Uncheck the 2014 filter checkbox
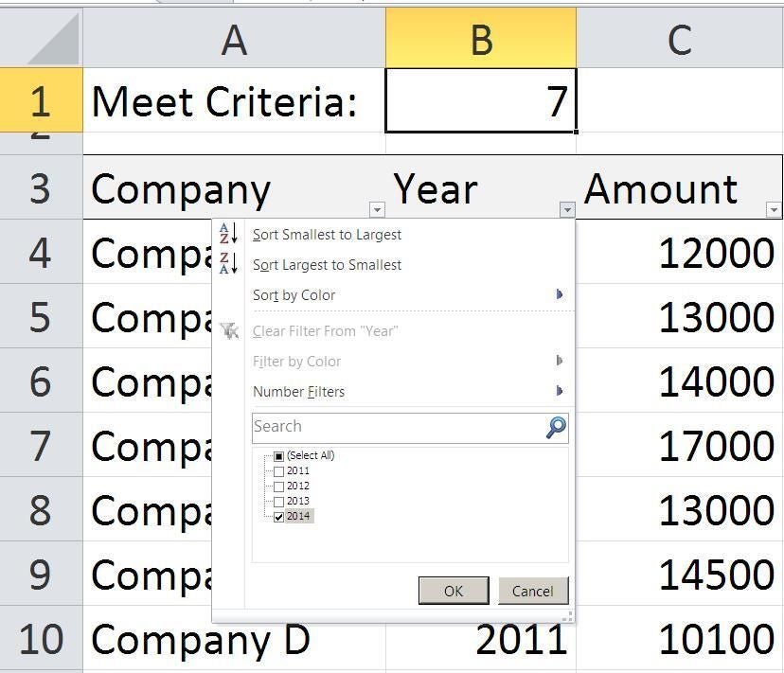 [278, 517]
